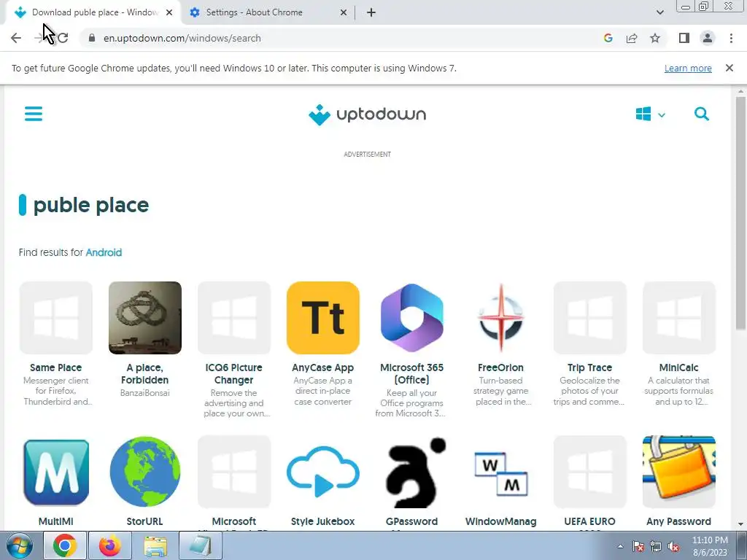Open the Action Center flag icon

pos(638,546)
